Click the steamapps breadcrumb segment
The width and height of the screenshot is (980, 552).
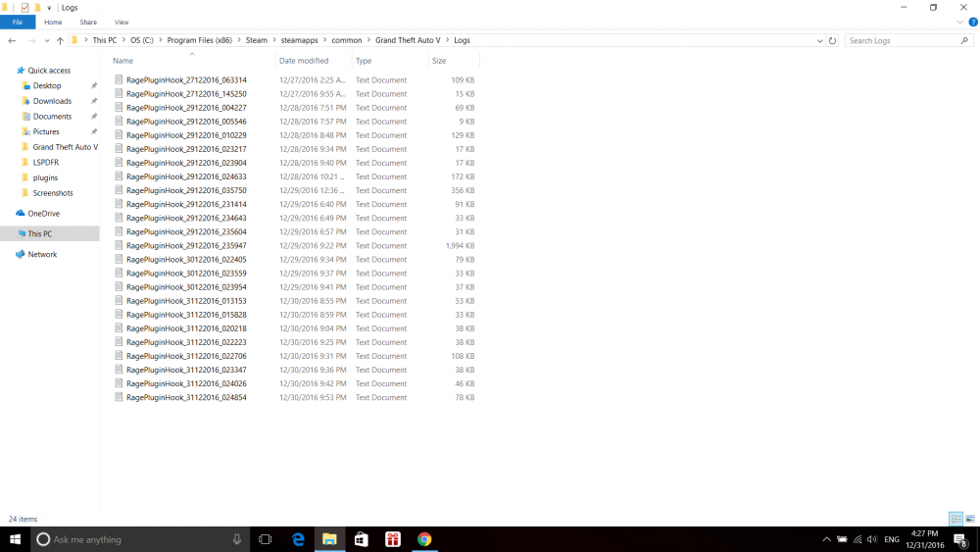(299, 40)
